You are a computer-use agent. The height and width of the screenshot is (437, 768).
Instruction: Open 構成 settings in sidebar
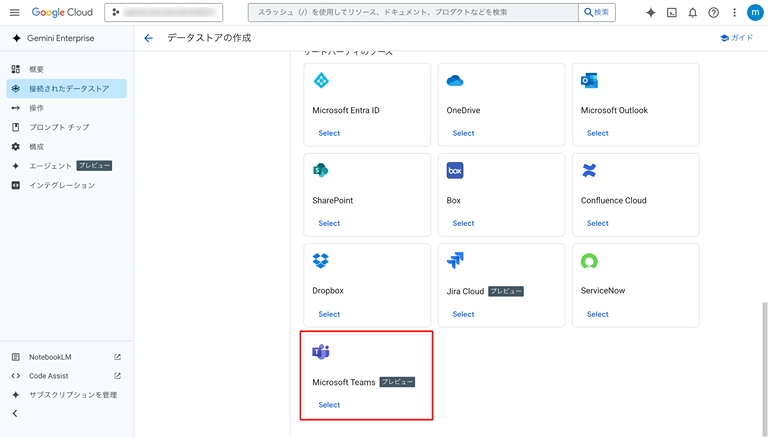click(x=67, y=146)
